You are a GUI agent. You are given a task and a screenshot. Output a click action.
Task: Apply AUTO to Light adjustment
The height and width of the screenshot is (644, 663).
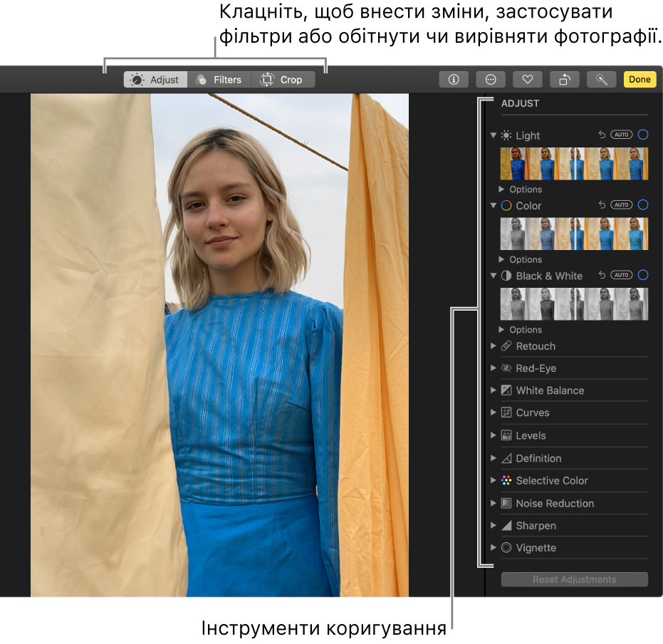(621, 135)
